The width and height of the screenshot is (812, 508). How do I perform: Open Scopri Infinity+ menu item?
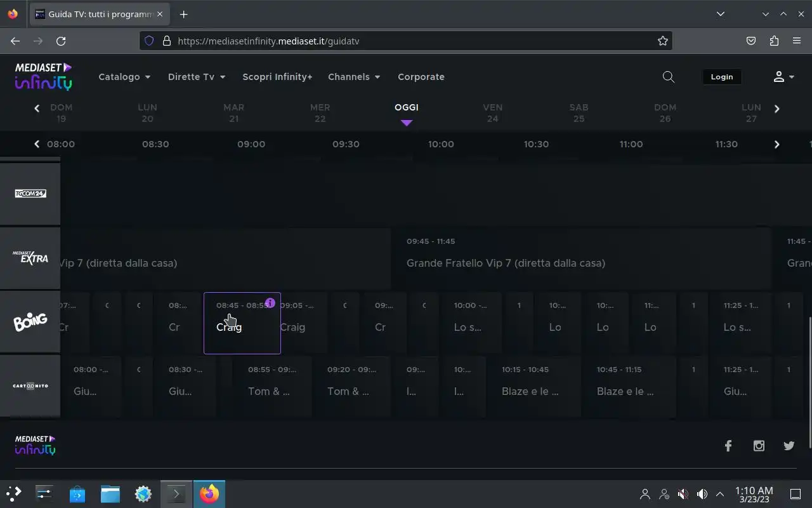coord(277,77)
